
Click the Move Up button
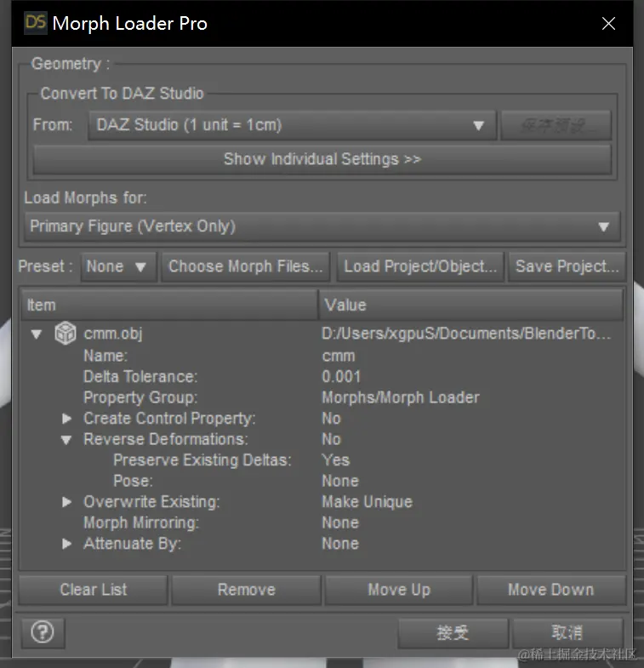(399, 590)
